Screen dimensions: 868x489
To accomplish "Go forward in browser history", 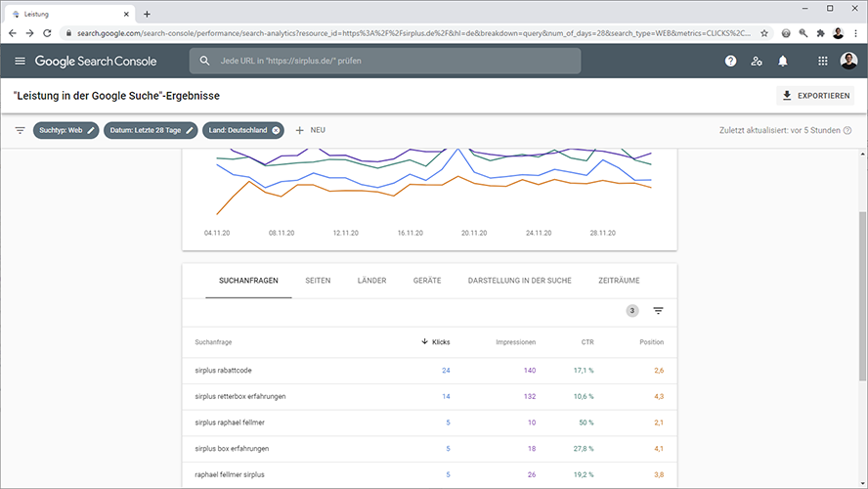I will point(30,33).
